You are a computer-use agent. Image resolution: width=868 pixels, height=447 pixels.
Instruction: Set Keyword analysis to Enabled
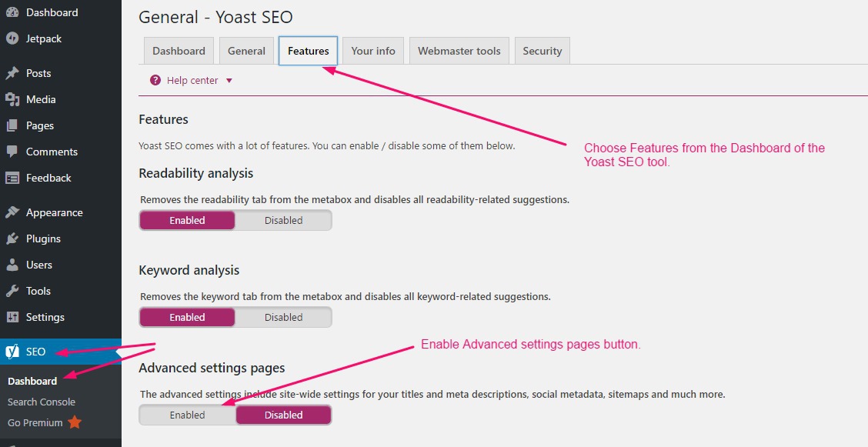[x=187, y=317]
